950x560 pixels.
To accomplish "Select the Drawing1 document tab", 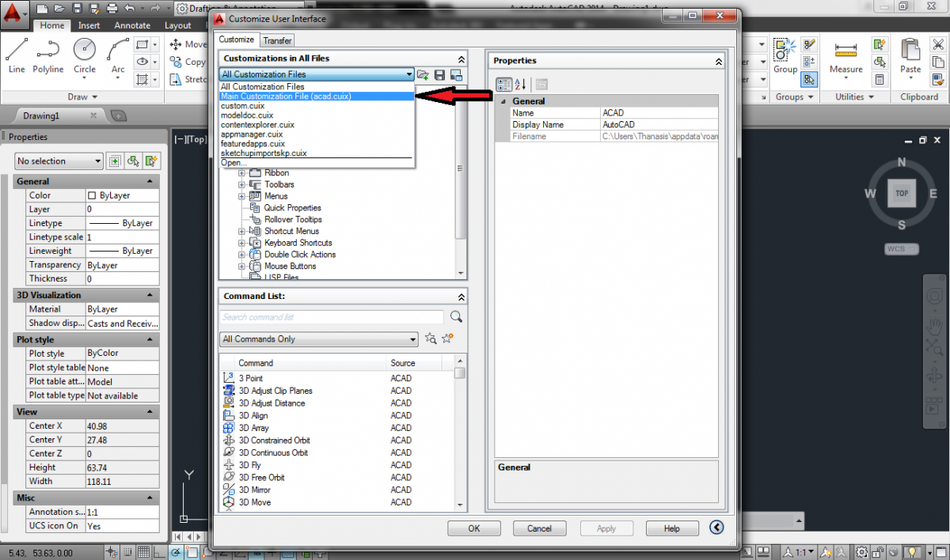I will pyautogui.click(x=52, y=115).
